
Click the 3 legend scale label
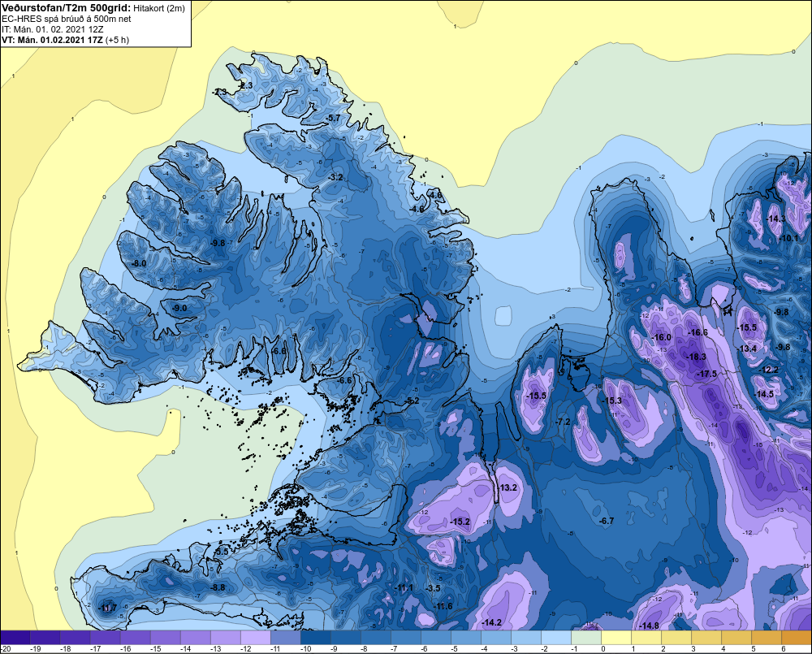click(x=693, y=649)
